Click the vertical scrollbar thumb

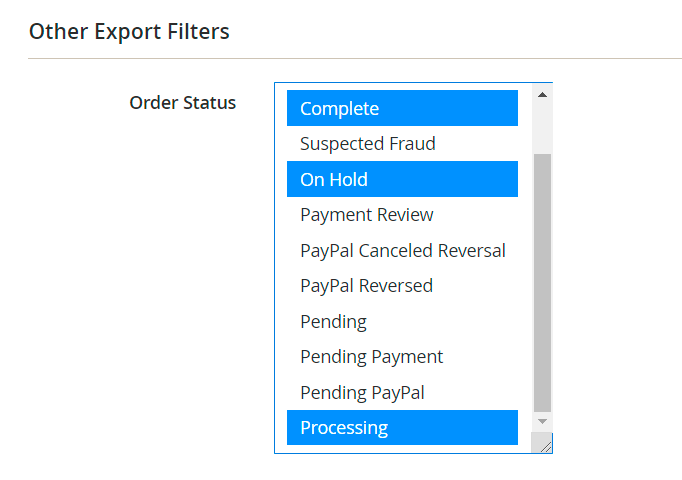543,280
